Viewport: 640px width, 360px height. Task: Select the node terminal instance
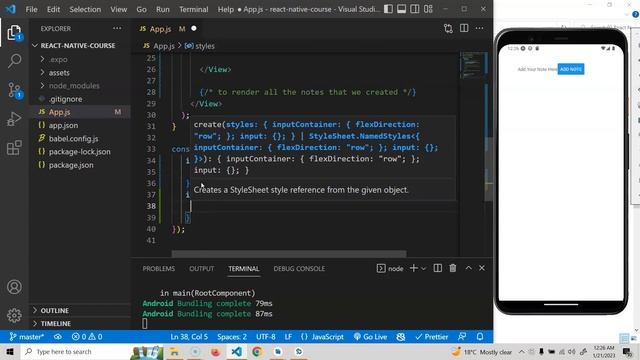390,269
